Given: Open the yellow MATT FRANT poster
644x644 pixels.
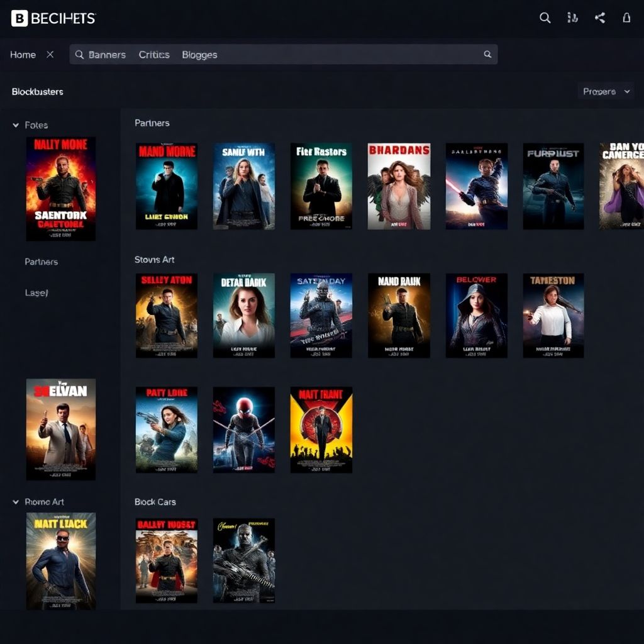Looking at the screenshot, I should (x=321, y=430).
